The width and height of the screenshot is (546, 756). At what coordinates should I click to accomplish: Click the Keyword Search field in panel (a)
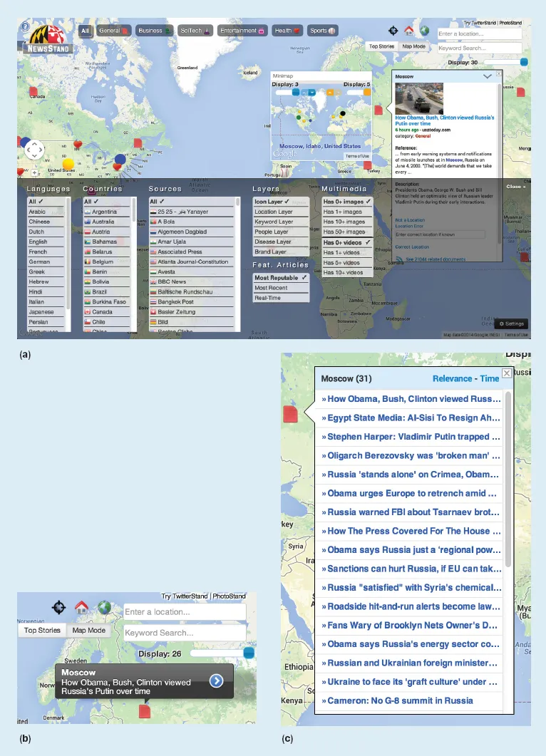[480, 48]
